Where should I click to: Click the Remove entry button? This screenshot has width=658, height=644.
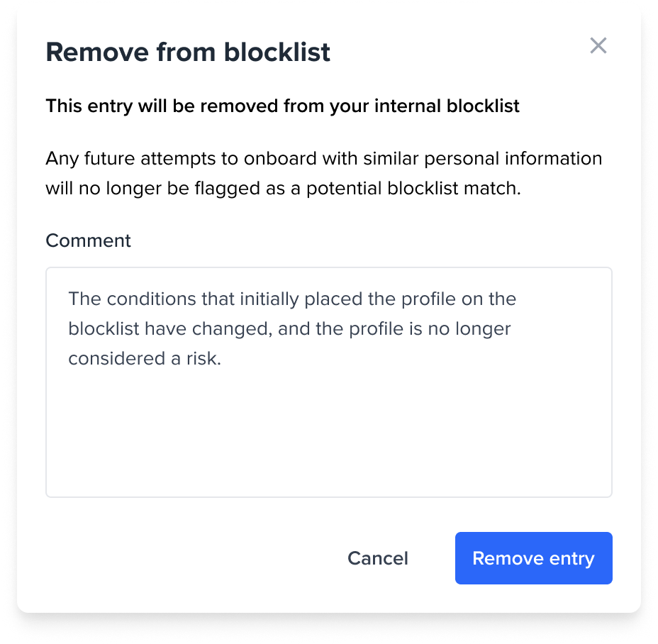click(533, 558)
